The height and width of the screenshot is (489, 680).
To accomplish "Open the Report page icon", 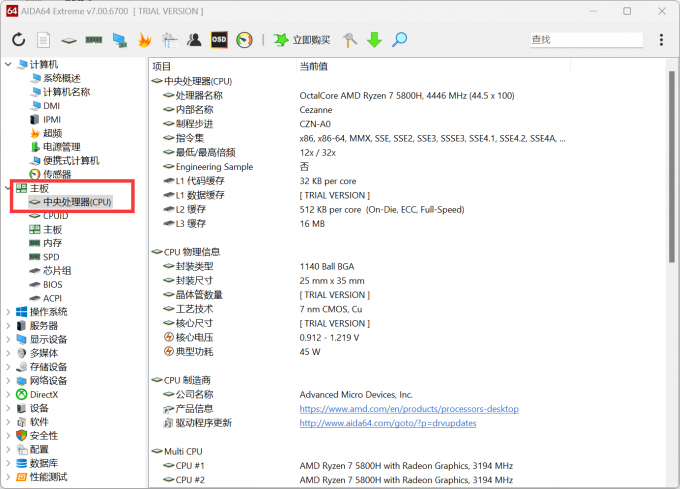I will click(43, 40).
